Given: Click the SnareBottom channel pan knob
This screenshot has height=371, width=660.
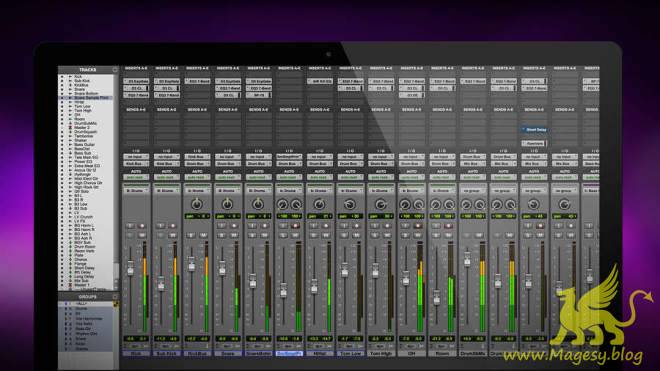Looking at the screenshot, I should coord(258,204).
